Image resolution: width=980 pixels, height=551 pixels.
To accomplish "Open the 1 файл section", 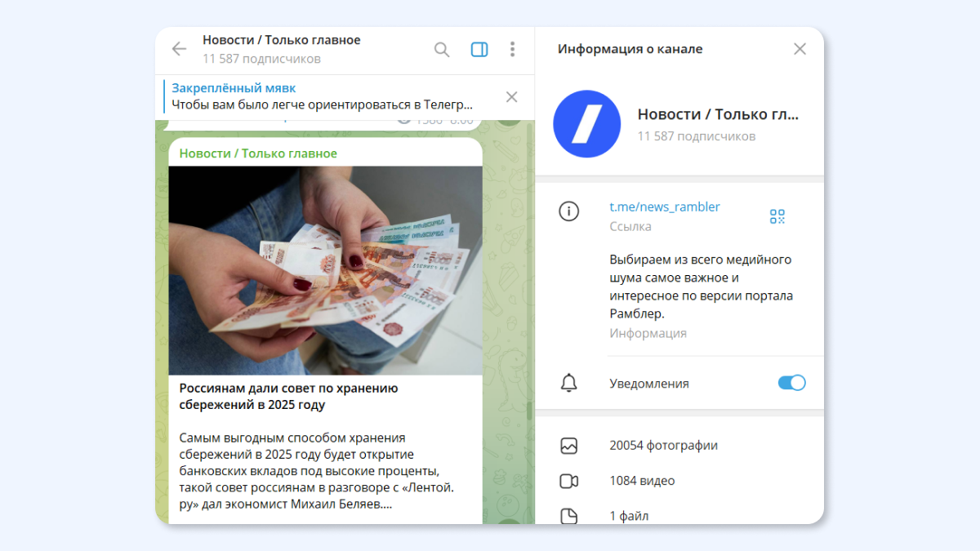I will [679, 516].
